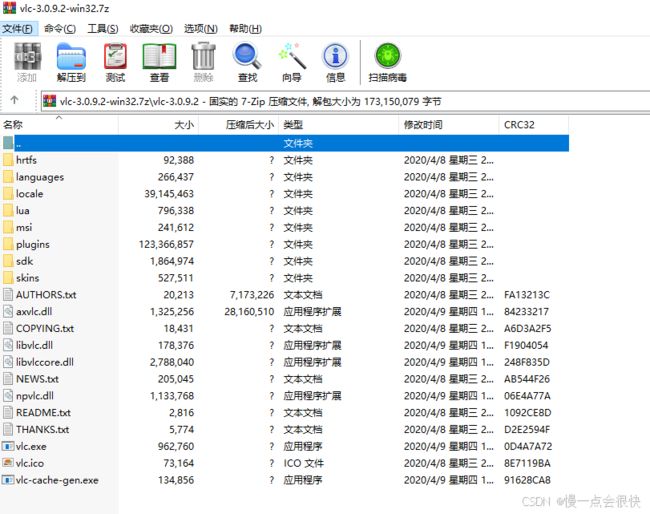Sort by Packed size (压缩后大小) header
Screen dimensions: 650x514
point(239,125)
